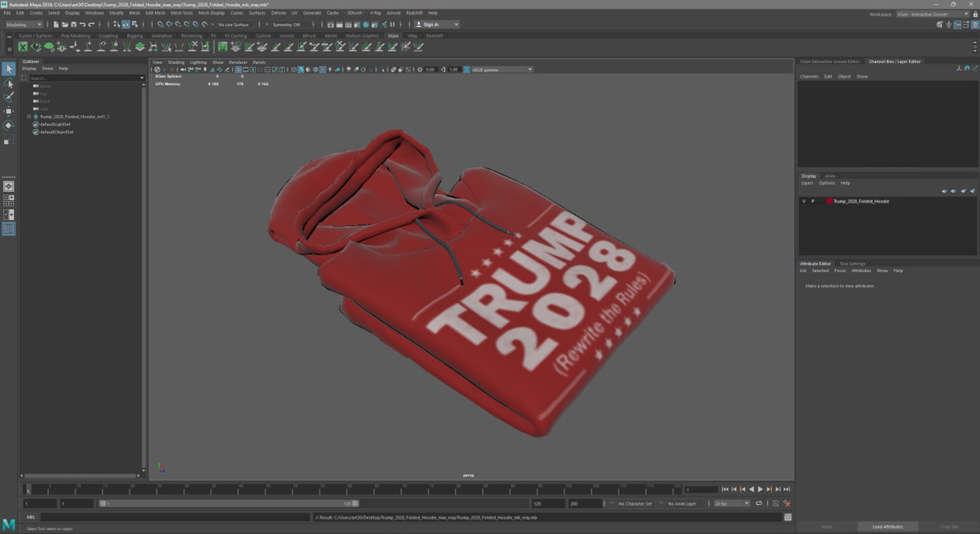Toggle the Channel Box sidebar icon
980x534 pixels.
[x=975, y=25]
